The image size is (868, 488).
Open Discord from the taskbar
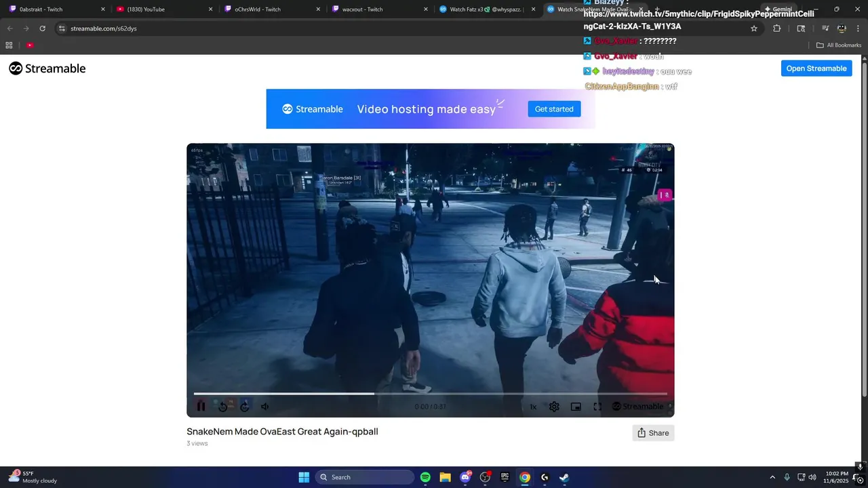pyautogui.click(x=465, y=477)
